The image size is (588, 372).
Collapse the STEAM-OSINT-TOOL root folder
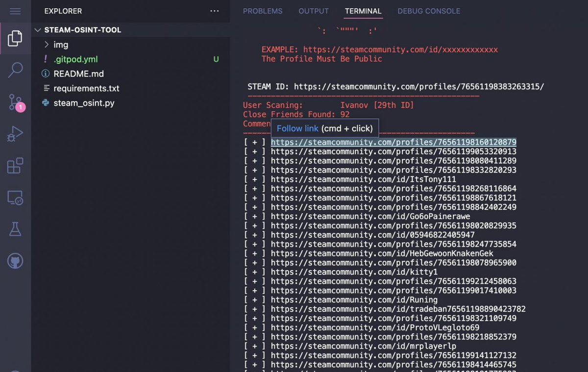[x=38, y=30]
